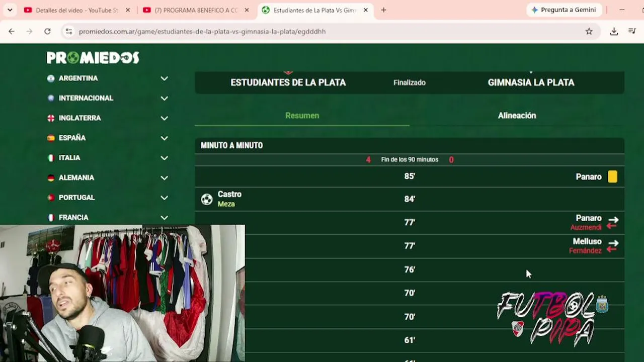Click the GIMNASIA LA PLATA team name
Viewport: 644px width, 362px height.
[531, 82]
